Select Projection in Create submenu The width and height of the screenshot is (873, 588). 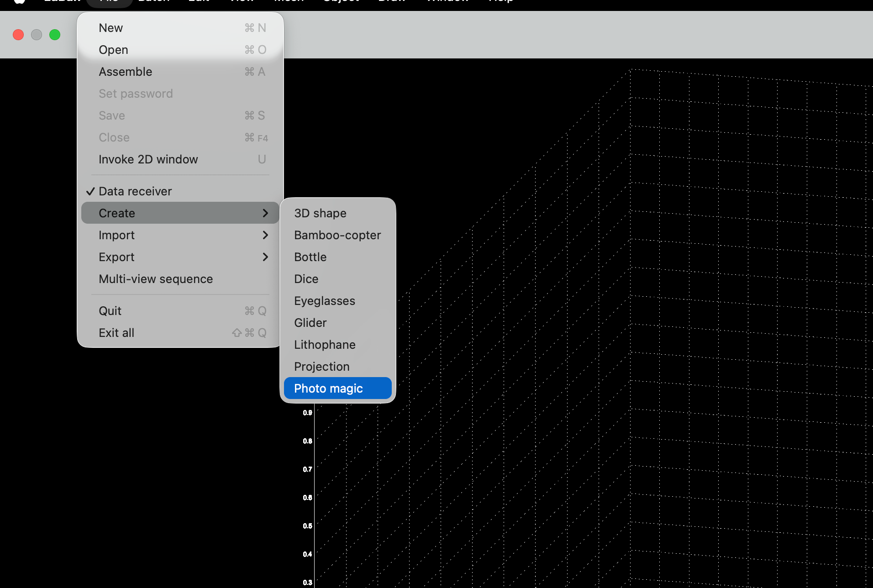(x=338, y=367)
